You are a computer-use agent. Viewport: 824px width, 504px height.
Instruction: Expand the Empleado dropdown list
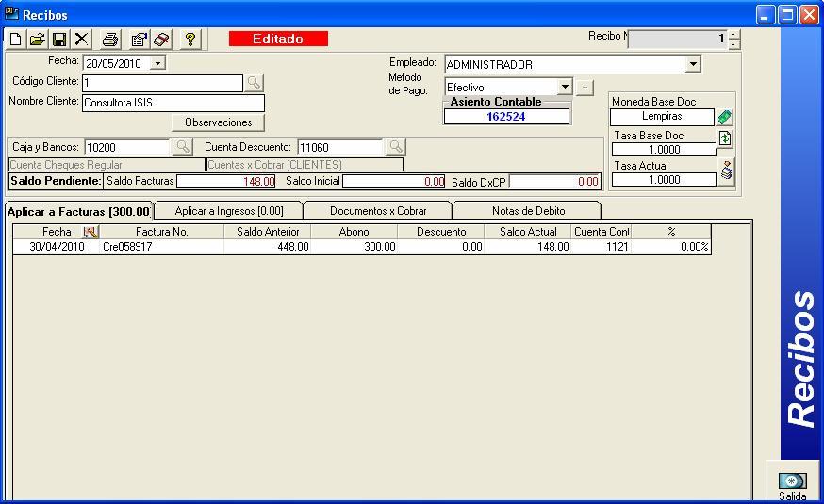coord(693,65)
